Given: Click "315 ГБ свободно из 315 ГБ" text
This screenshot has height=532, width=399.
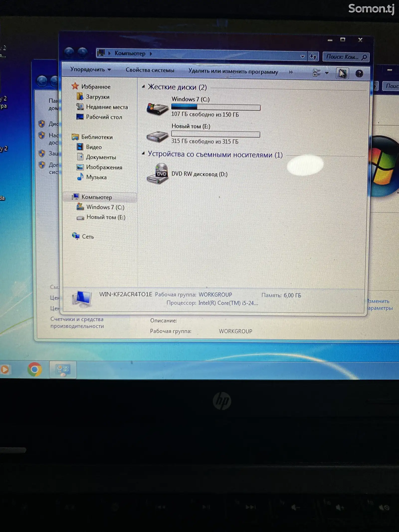Looking at the screenshot, I should pyautogui.click(x=205, y=141).
